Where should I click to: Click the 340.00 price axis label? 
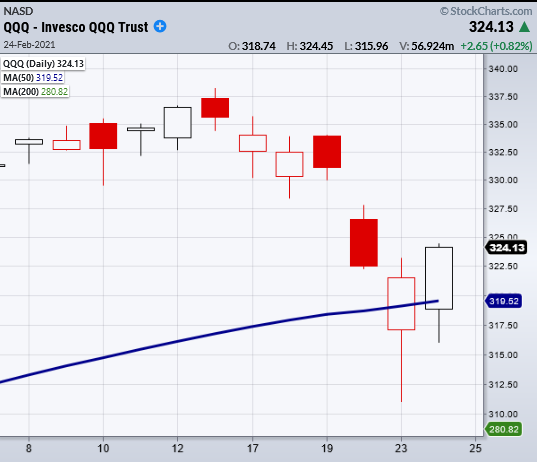tap(502, 69)
